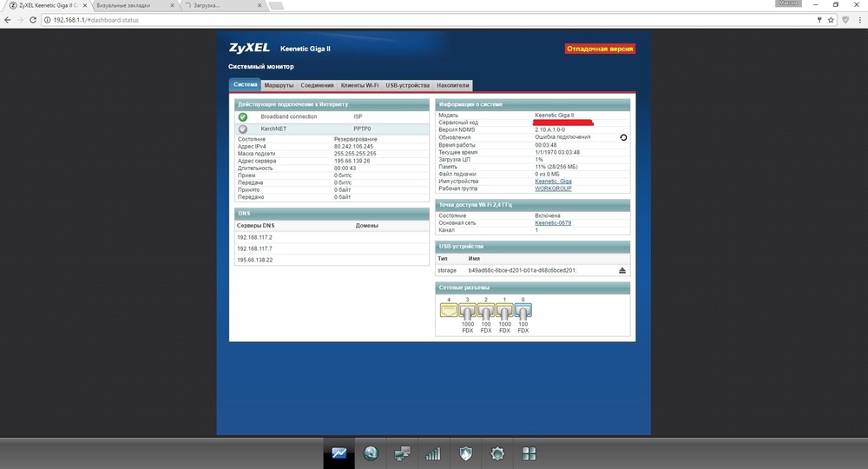This screenshot has height=469, width=868.
Task: Click the ZyXEL logo
Action: point(249,48)
